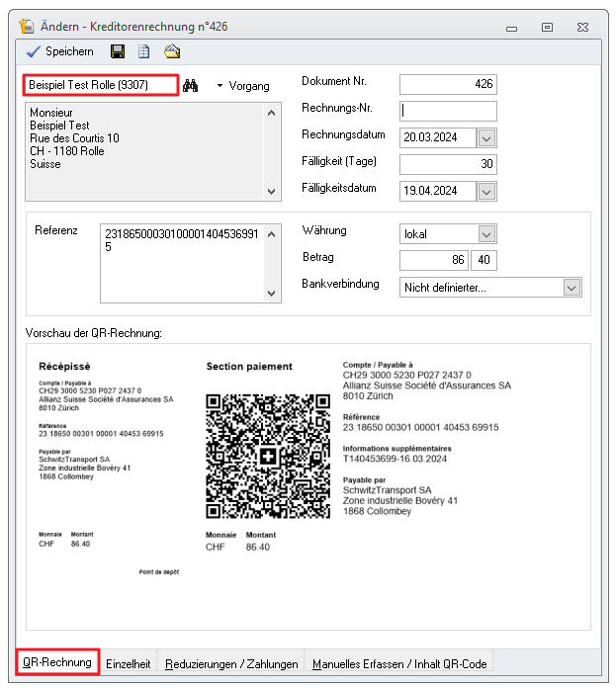Open the Manuelles Erfassen / Inhalt QR-Code tab
Screen dimensions: 616x688
click(399, 664)
